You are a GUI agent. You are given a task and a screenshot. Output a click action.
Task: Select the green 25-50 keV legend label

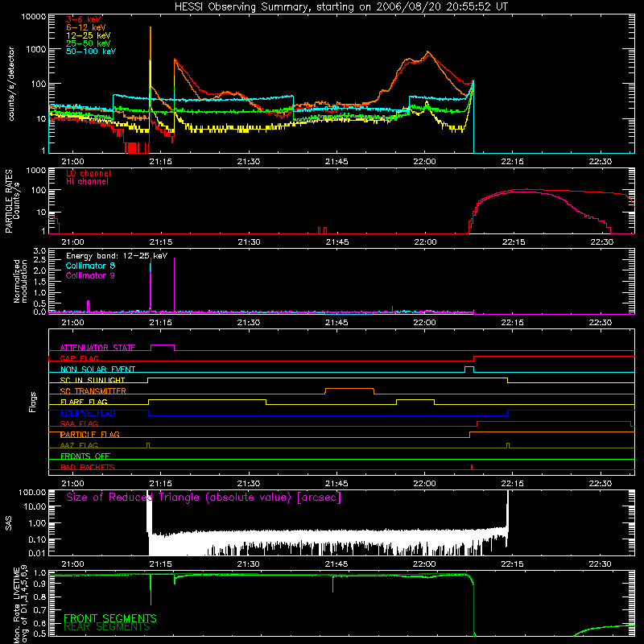[89, 43]
